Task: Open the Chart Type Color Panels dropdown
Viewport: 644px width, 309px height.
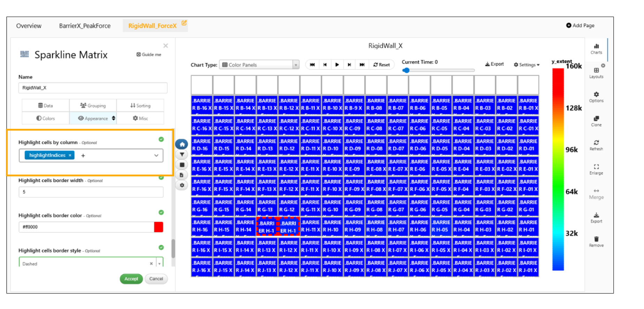Action: (259, 65)
